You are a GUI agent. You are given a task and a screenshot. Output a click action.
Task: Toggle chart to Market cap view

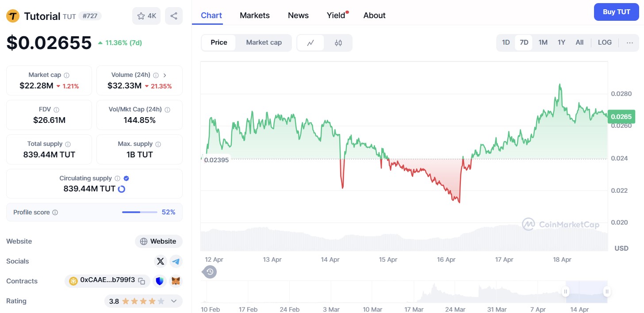[264, 42]
